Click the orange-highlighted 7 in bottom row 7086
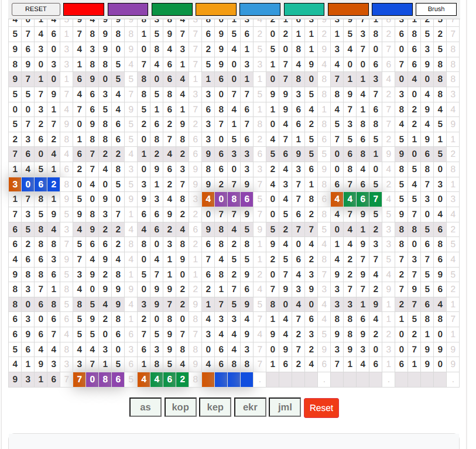 [79, 379]
